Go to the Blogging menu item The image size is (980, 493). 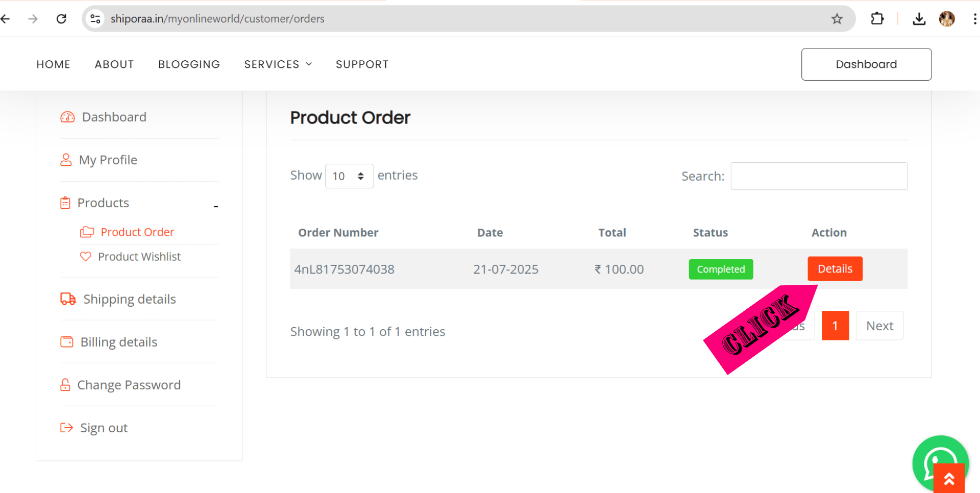pyautogui.click(x=189, y=64)
